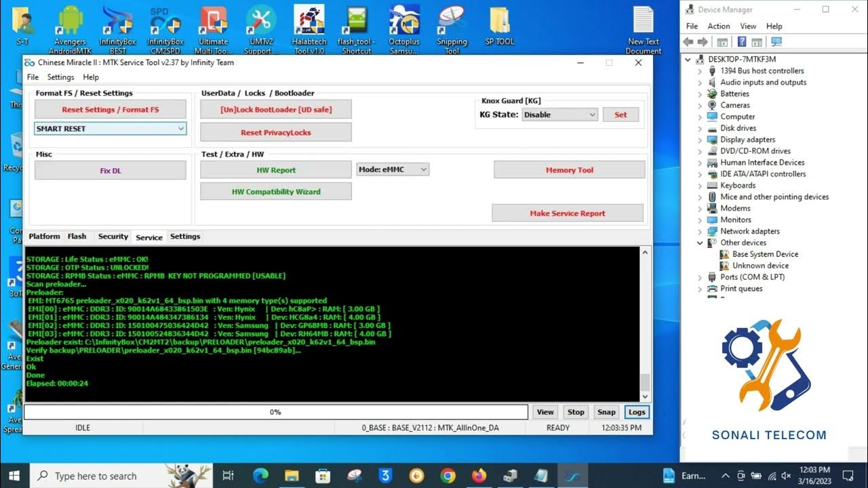Open the Snipping Tool desktop shortcut
This screenshot has width=868, height=488.
452,29
